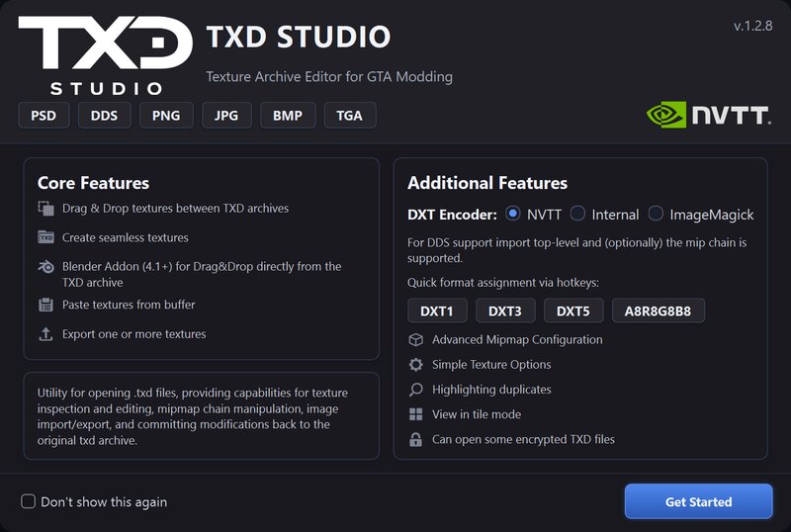
Task: Click the Highlighting duplicates magnifier icon
Action: [x=415, y=390]
